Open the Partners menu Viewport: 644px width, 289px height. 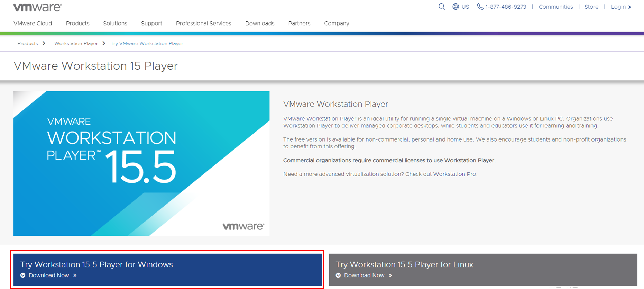tap(300, 24)
